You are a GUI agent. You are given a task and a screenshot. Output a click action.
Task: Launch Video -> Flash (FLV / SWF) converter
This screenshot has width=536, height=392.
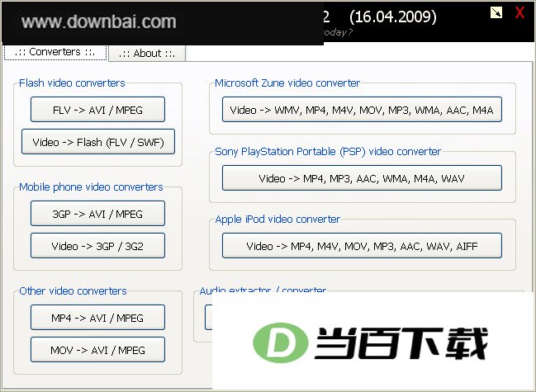98,142
